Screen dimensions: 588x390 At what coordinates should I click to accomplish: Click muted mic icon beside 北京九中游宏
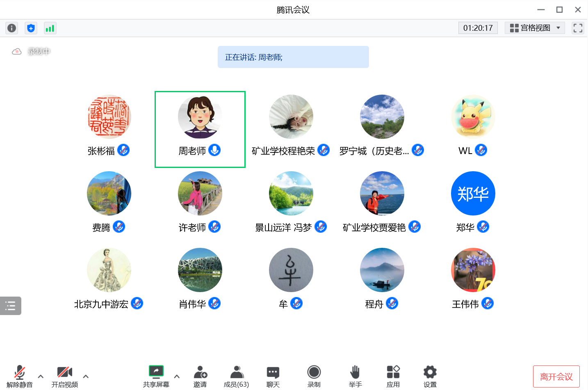[137, 304]
